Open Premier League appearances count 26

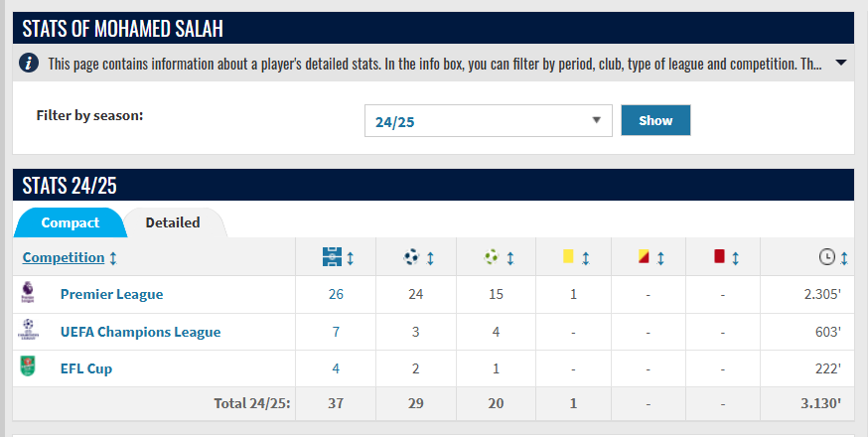tap(336, 294)
